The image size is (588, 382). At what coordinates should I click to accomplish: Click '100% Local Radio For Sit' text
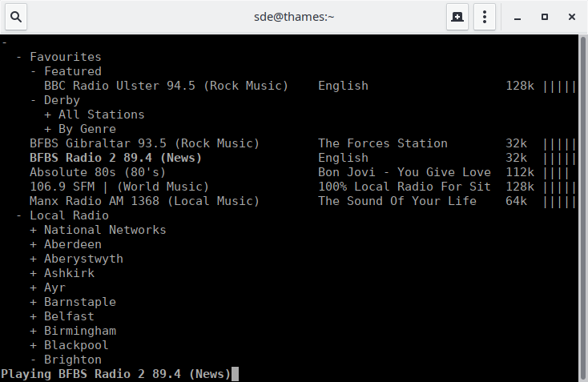click(405, 187)
